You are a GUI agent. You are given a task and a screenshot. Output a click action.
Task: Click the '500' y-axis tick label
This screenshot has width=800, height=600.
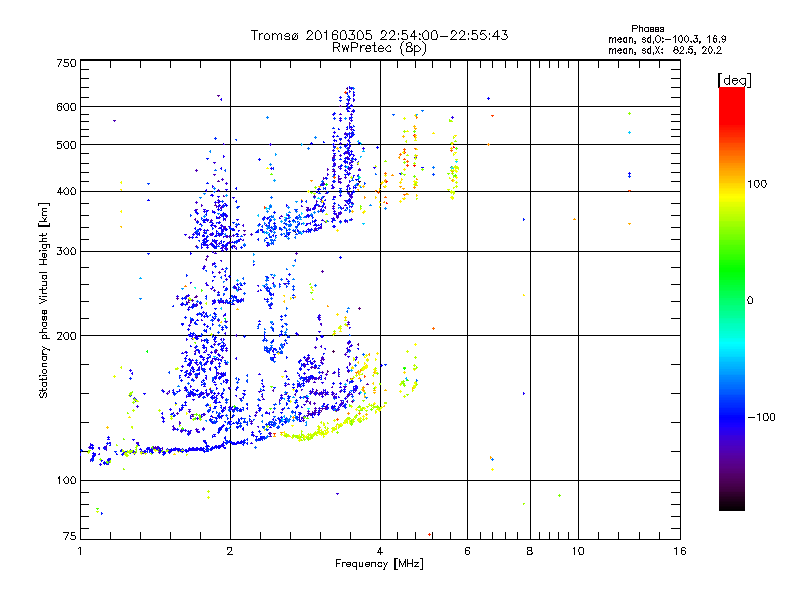pos(66,145)
